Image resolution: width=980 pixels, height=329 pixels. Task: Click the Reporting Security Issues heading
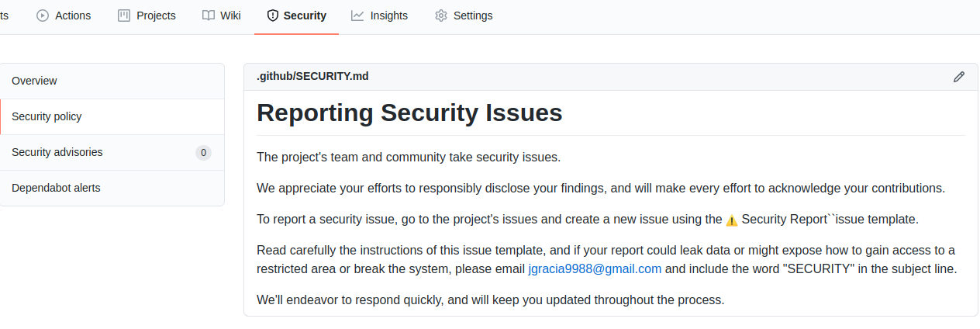409,113
